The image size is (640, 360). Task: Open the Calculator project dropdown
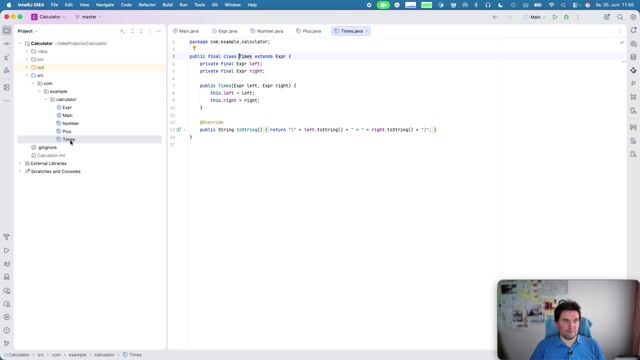point(48,17)
